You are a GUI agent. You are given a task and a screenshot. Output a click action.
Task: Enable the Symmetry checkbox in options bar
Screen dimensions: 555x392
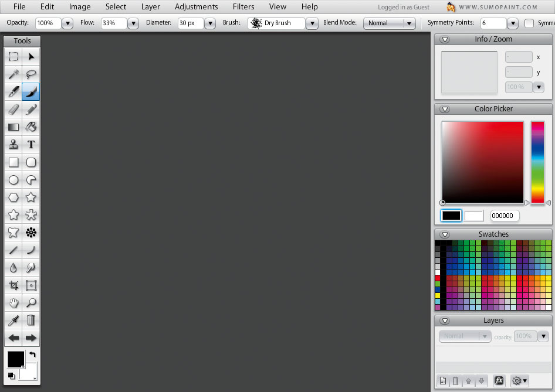coord(529,23)
